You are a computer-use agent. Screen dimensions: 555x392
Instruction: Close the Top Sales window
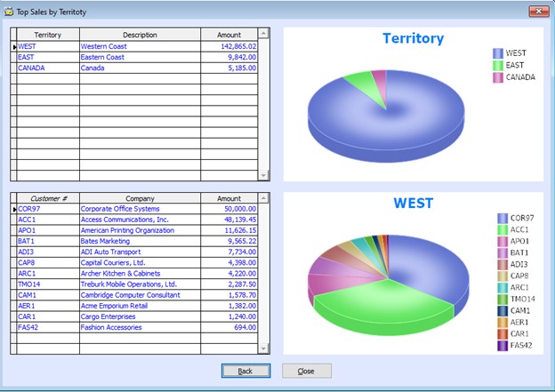[x=536, y=11]
